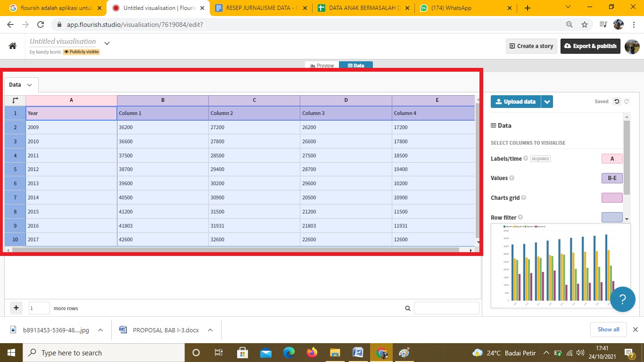Click the magnifier search icon below the table

(408, 308)
